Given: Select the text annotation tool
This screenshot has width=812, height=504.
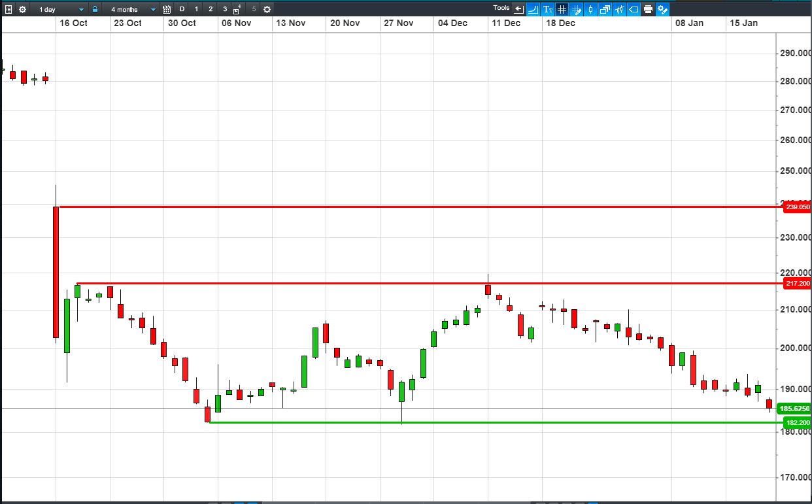Looking at the screenshot, I should tap(548, 9).
